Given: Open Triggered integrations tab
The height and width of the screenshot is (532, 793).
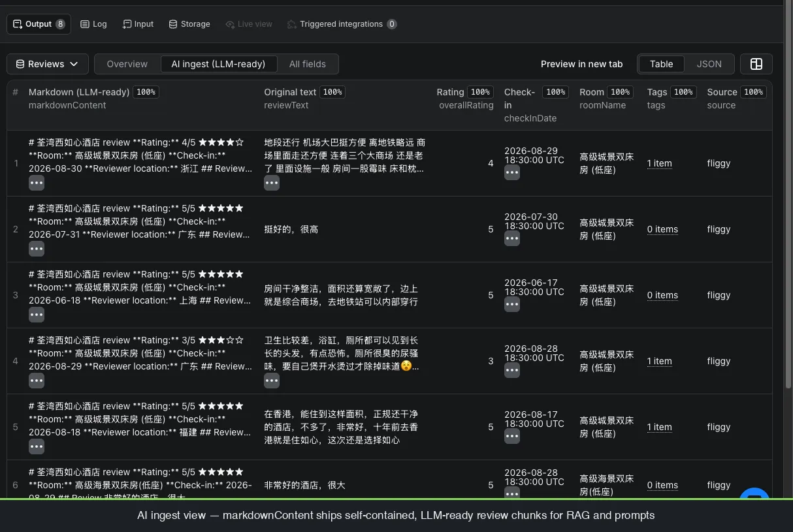Looking at the screenshot, I should 342,24.
